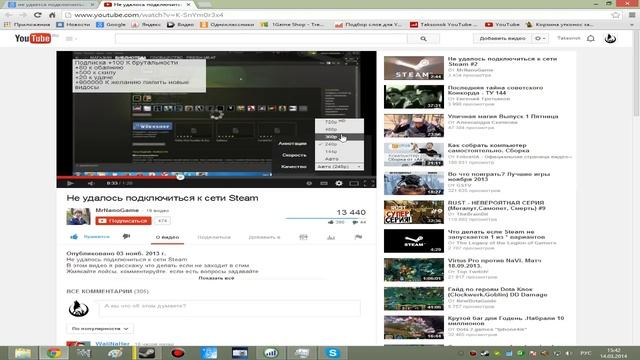Play the video with the play button
The width and height of the screenshot is (640, 360).
pos(70,183)
